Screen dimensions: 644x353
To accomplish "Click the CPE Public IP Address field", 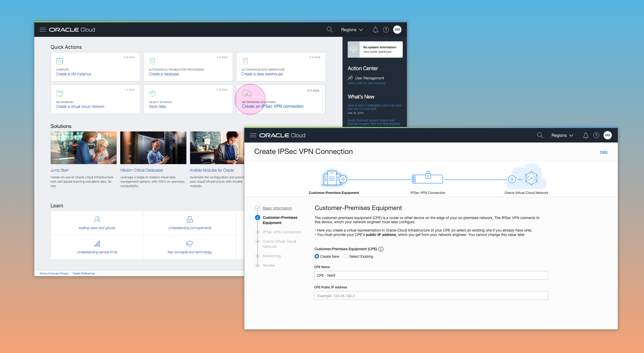I will click(431, 296).
